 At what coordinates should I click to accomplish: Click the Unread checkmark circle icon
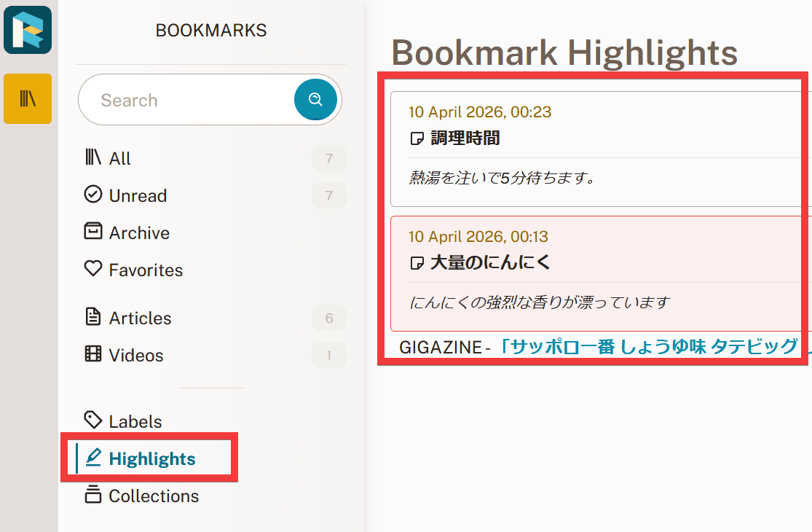click(x=92, y=195)
